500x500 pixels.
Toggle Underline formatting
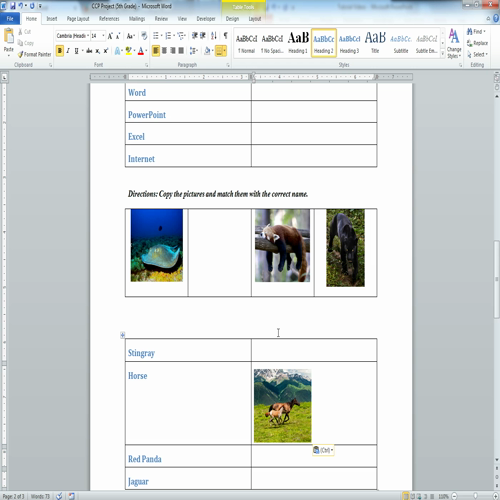(76, 51)
